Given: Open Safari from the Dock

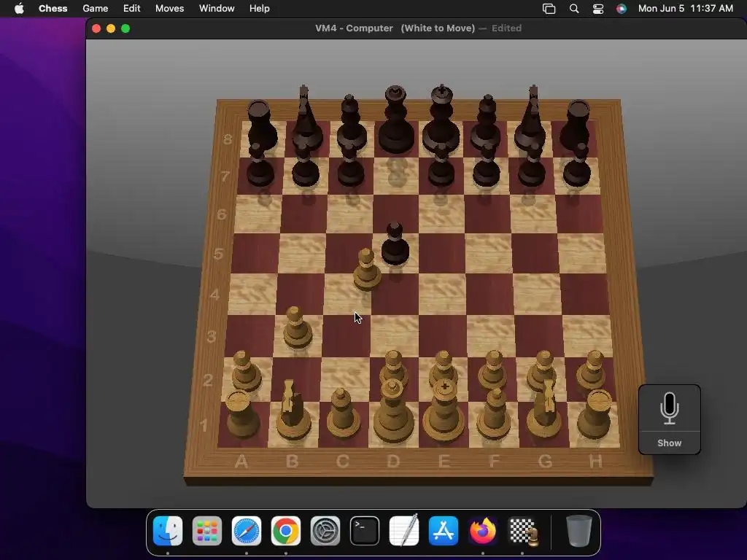Looking at the screenshot, I should (x=247, y=531).
